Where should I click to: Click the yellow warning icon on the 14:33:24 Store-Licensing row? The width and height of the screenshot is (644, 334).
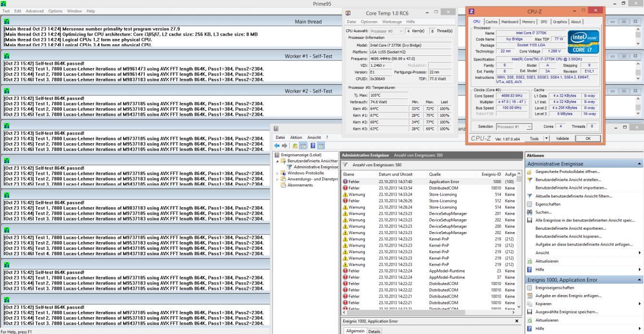click(x=345, y=194)
